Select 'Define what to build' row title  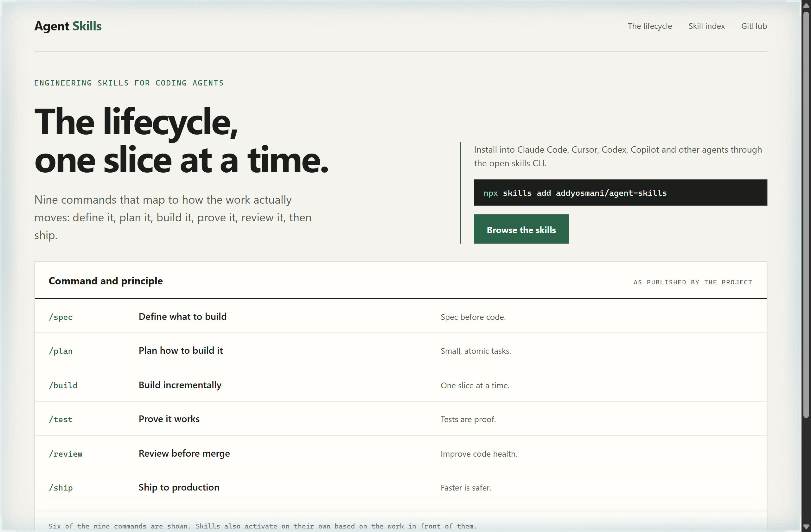(183, 317)
